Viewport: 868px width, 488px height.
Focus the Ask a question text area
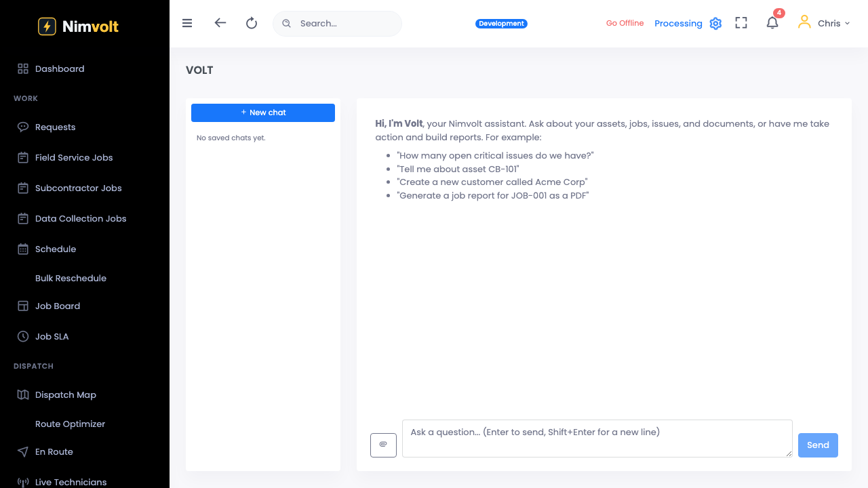pyautogui.click(x=597, y=439)
